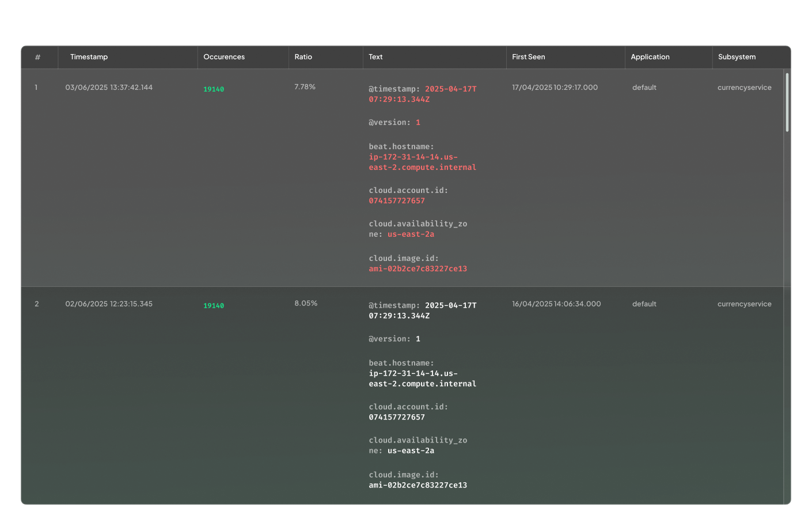Click red ami-02b2ce7c83227ce13 image id value
This screenshot has width=812, height=526.
click(418, 269)
